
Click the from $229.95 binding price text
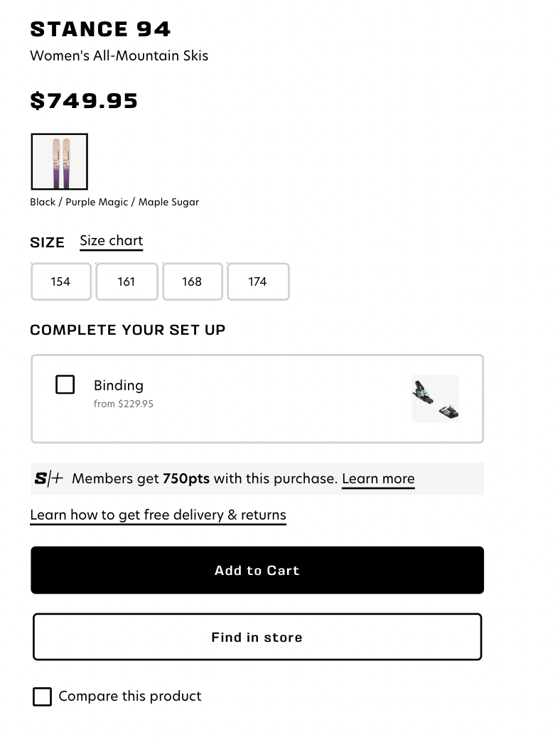124,404
